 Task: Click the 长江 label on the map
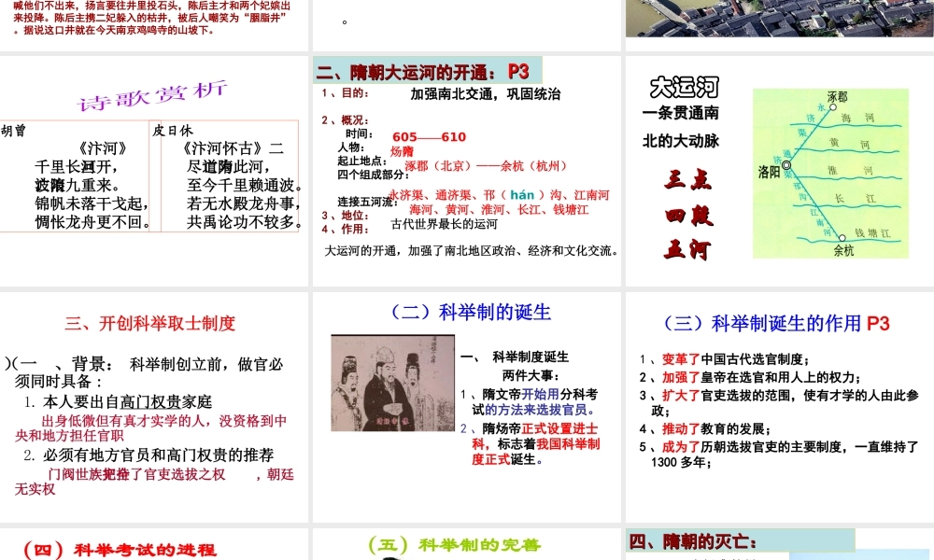point(856,198)
